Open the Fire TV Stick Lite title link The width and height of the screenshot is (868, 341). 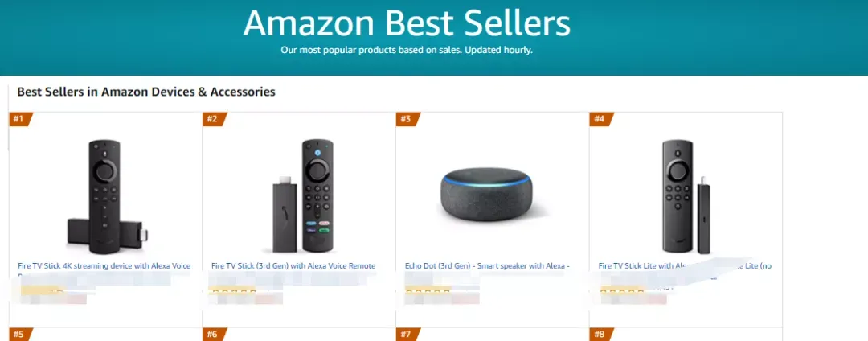point(685,266)
